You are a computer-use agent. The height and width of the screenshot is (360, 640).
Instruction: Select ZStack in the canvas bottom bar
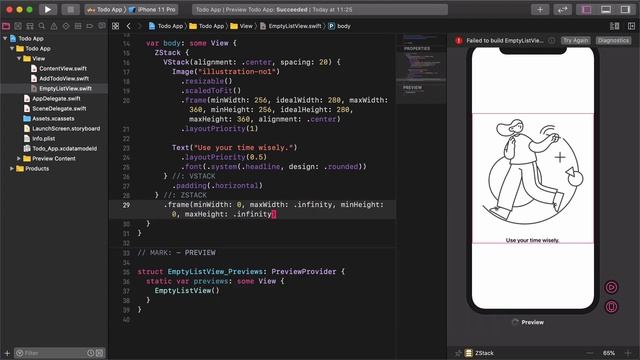point(480,353)
